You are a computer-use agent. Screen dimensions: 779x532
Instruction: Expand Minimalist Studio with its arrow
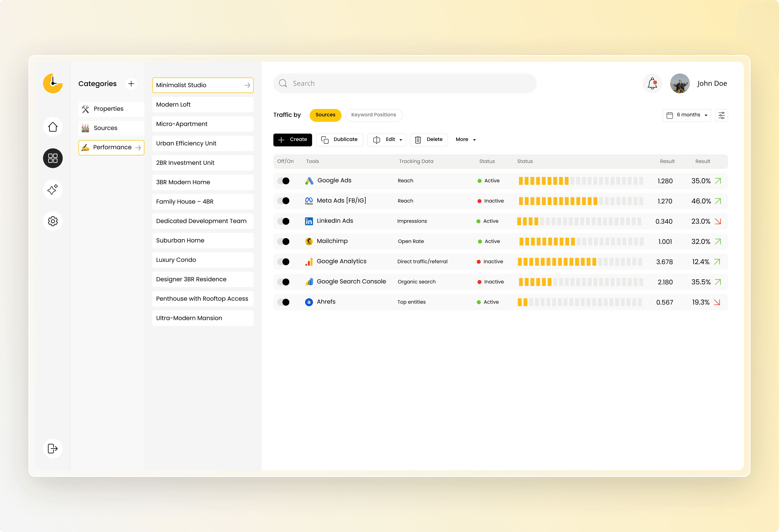coord(247,85)
